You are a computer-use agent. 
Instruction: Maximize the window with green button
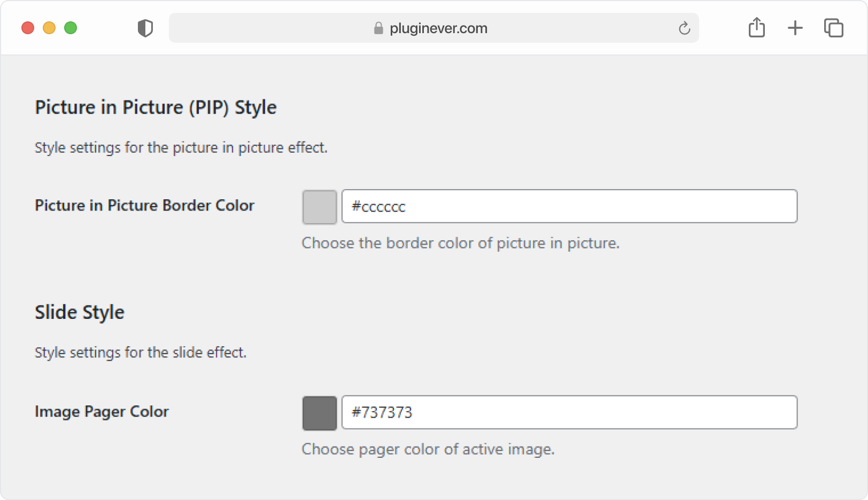(x=71, y=28)
